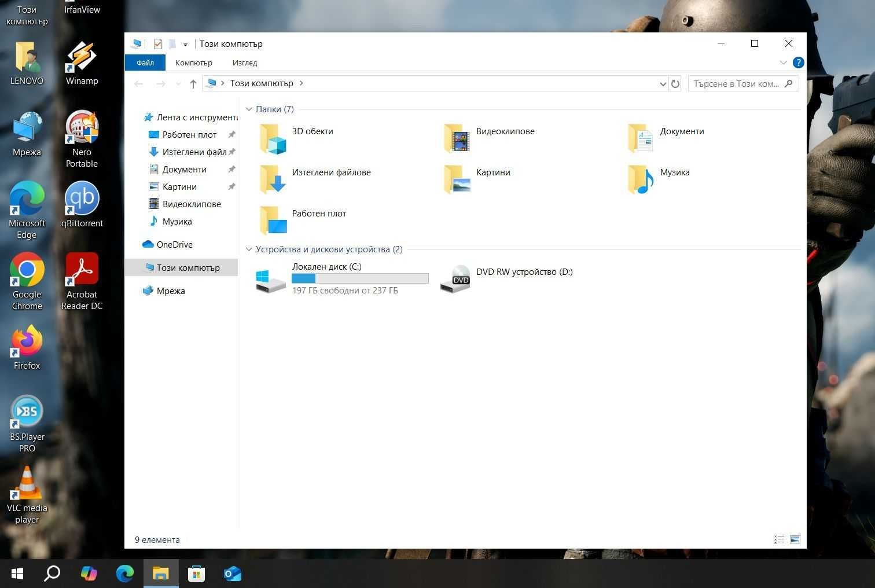875x588 pixels.
Task: Open the Документи folder in main pane
Action: pos(666,139)
